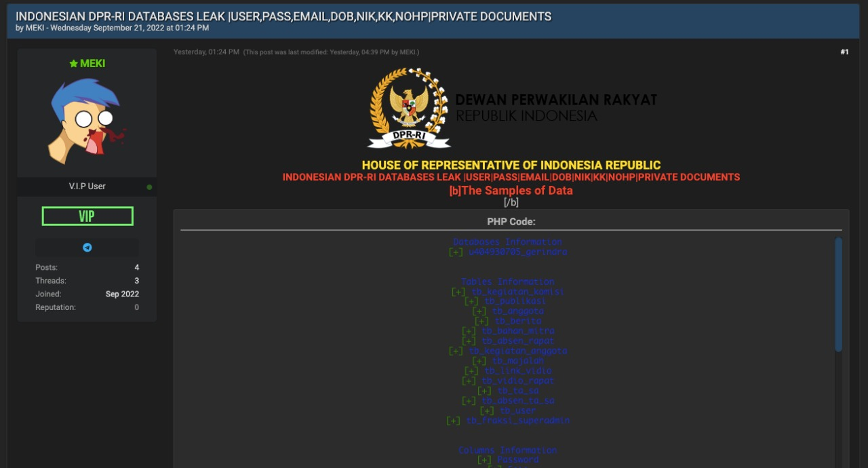Click the thread title heading

click(x=283, y=16)
